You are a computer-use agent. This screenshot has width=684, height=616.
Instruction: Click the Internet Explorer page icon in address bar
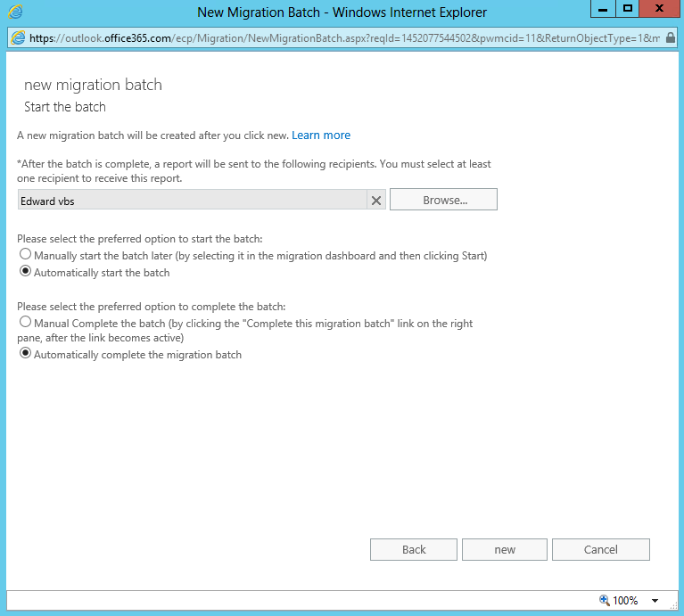18,38
